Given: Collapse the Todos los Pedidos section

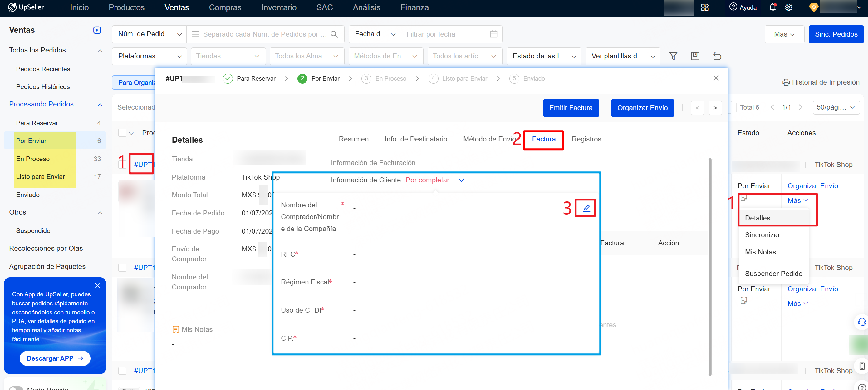Looking at the screenshot, I should point(100,50).
